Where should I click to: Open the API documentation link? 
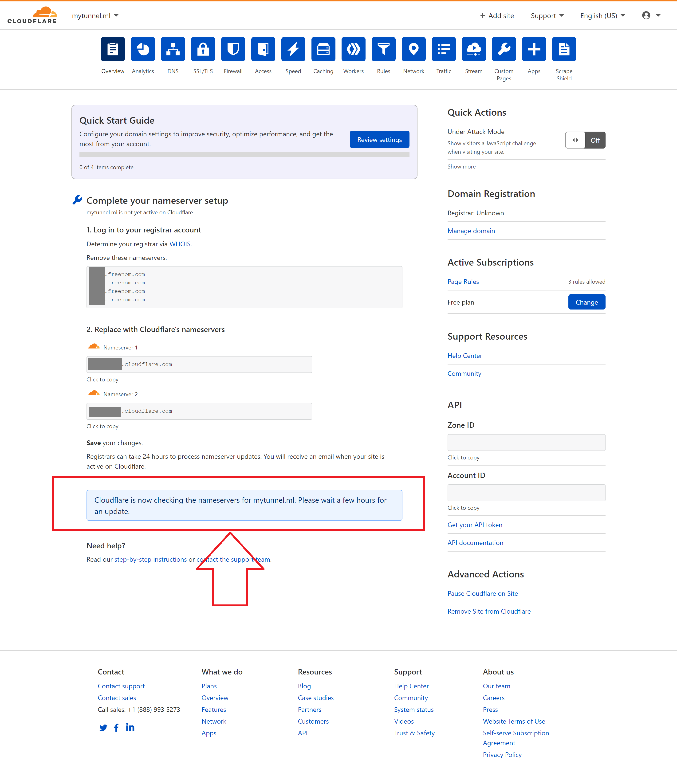475,543
